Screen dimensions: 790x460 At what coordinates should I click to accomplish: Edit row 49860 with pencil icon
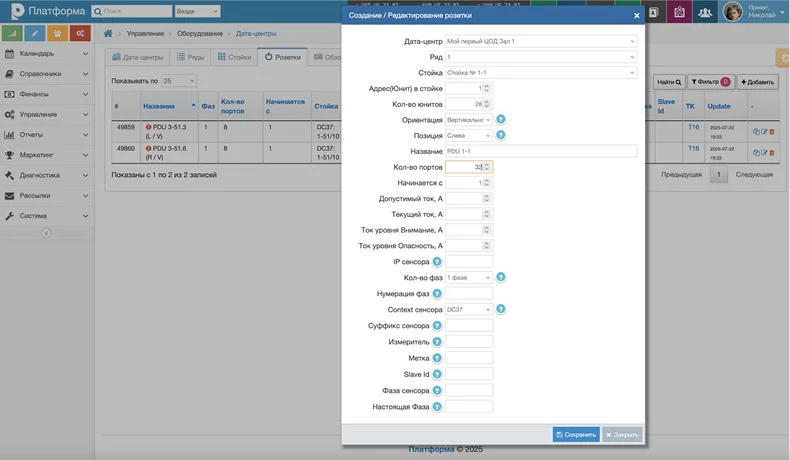[764, 153]
